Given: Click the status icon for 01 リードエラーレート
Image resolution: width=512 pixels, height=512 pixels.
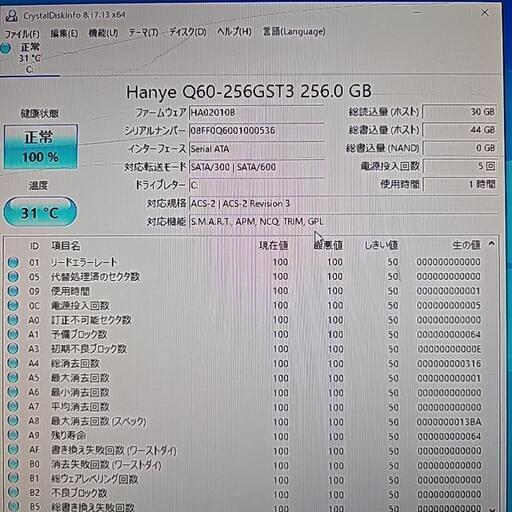Looking at the screenshot, I should pyautogui.click(x=13, y=262).
